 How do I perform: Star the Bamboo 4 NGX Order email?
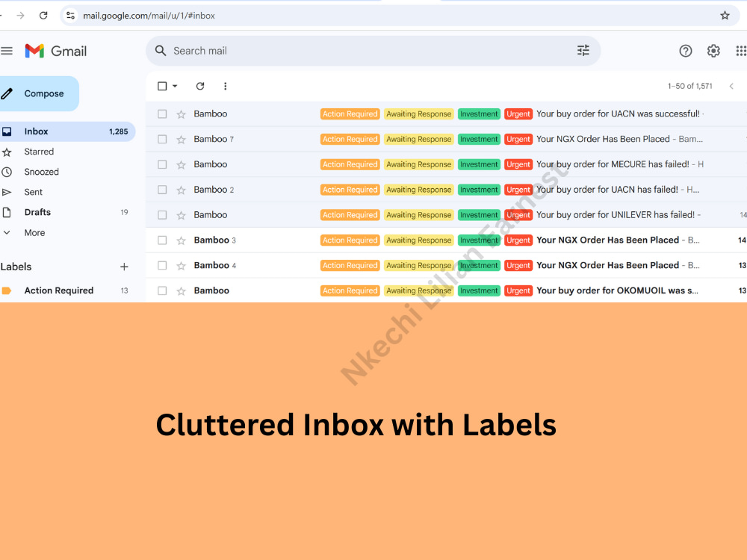(x=181, y=266)
